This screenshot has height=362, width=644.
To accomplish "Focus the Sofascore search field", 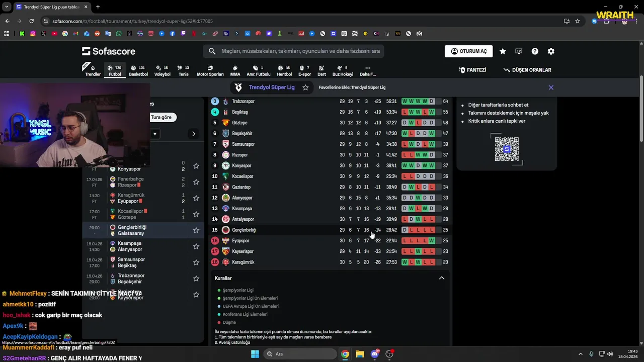I will pyautogui.click(x=294, y=51).
